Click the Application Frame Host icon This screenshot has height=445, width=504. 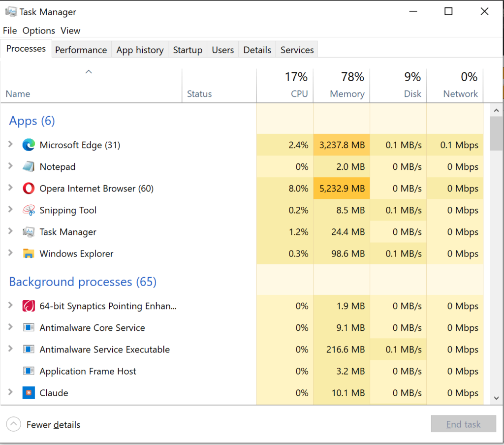click(29, 371)
